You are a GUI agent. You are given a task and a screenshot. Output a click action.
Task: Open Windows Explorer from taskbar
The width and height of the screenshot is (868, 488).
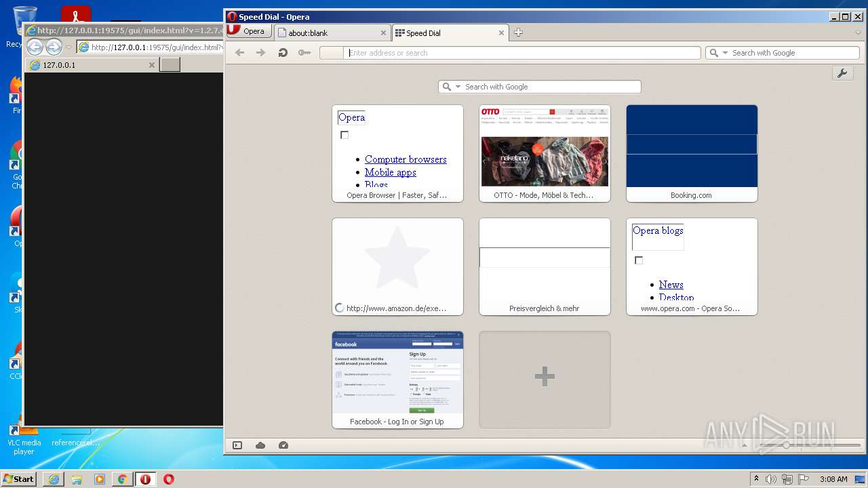tap(77, 479)
